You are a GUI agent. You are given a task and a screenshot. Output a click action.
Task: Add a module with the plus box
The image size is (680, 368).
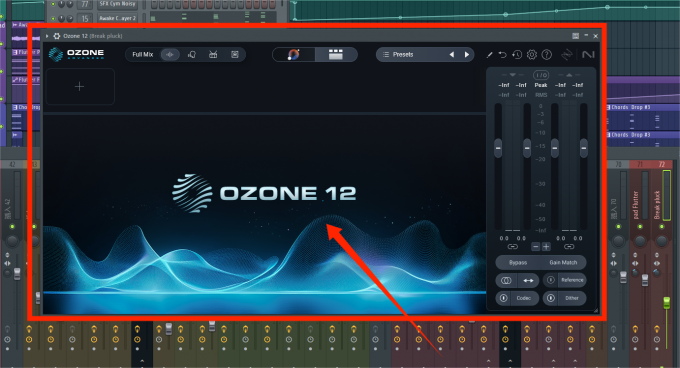80,87
